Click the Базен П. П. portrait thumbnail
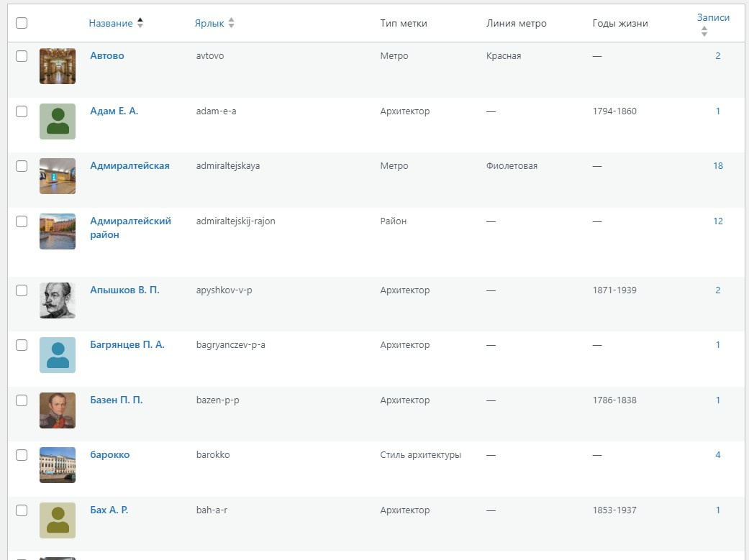The height and width of the screenshot is (560, 749). pyautogui.click(x=58, y=410)
